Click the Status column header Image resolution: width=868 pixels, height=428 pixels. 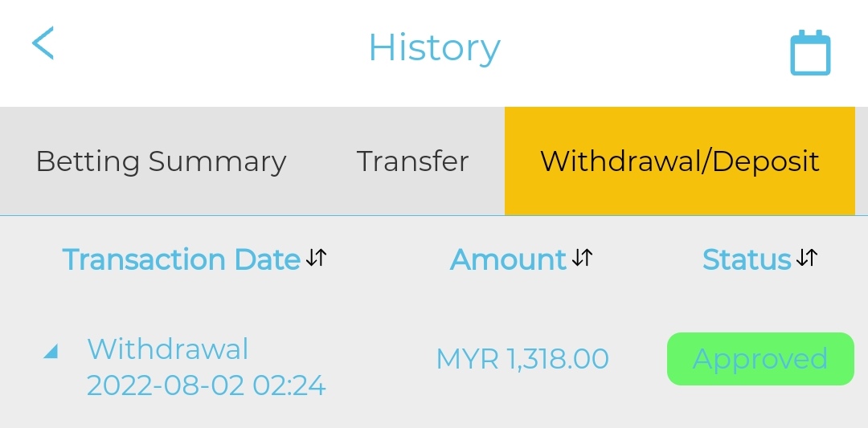tap(747, 259)
